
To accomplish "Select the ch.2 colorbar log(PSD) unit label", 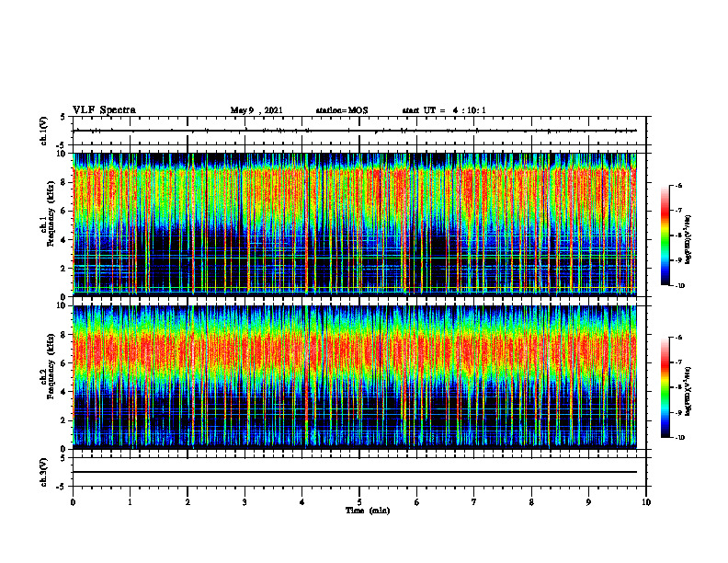I will pyautogui.click(x=688, y=391).
